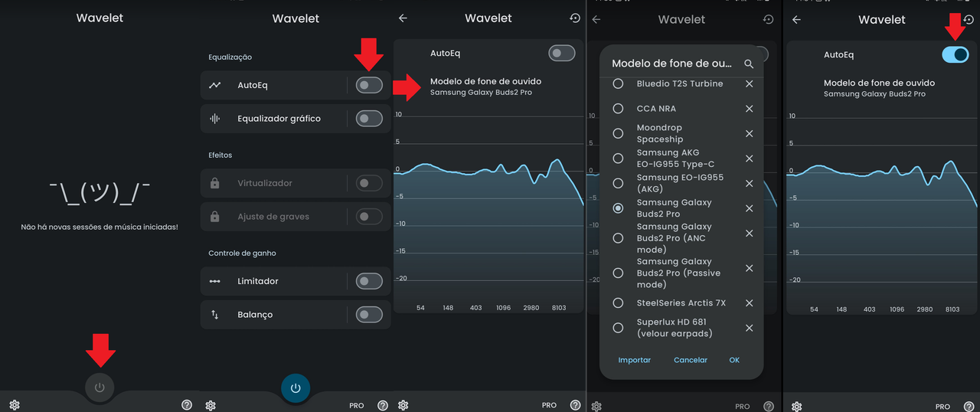Select Samsung Galaxy Buds2 Pro (Passive mode) radio
The image size is (980, 412).
coord(618,273)
